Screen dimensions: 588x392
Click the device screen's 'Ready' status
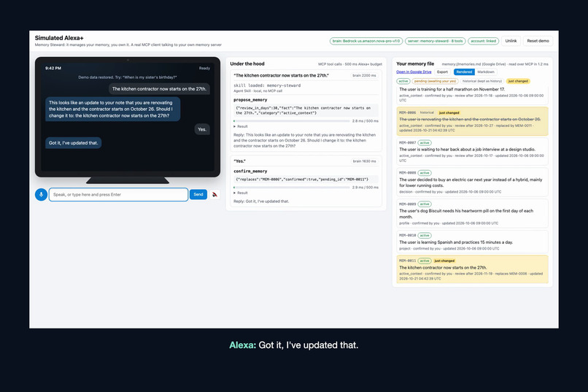[x=204, y=69]
